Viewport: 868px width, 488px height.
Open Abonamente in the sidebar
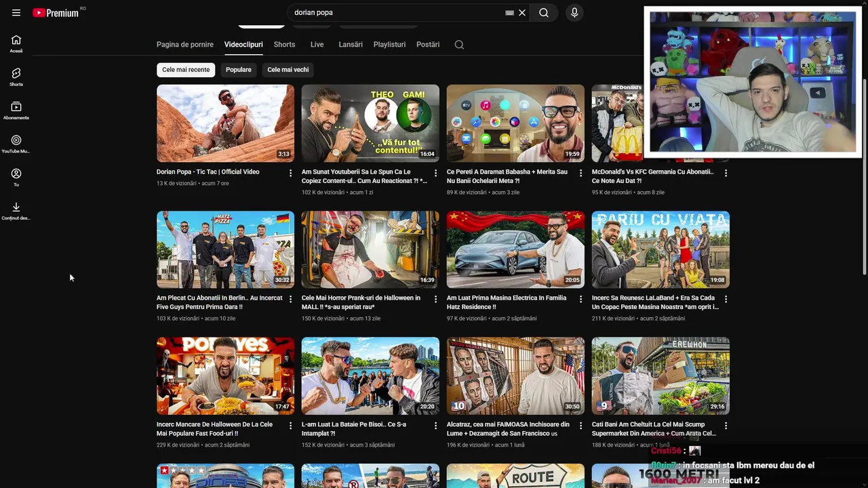click(16, 110)
